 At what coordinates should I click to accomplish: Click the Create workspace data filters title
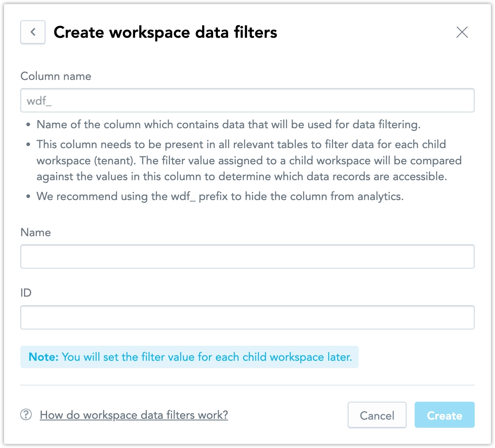tap(166, 32)
